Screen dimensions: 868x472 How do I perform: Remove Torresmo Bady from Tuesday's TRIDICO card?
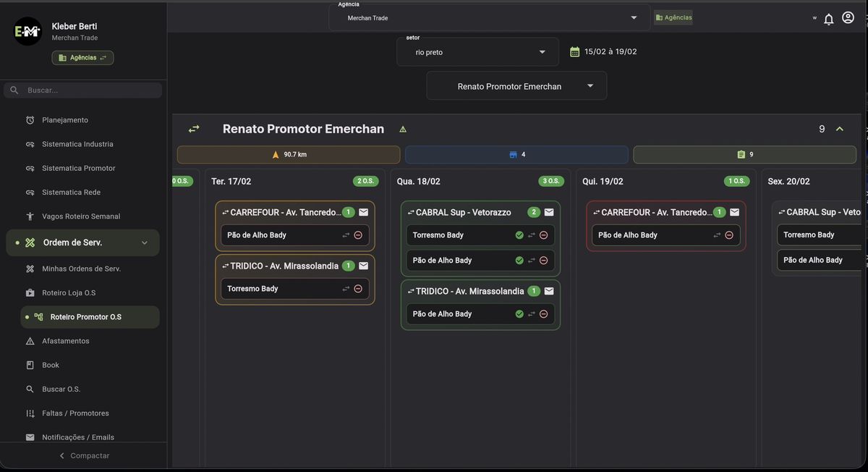point(358,289)
